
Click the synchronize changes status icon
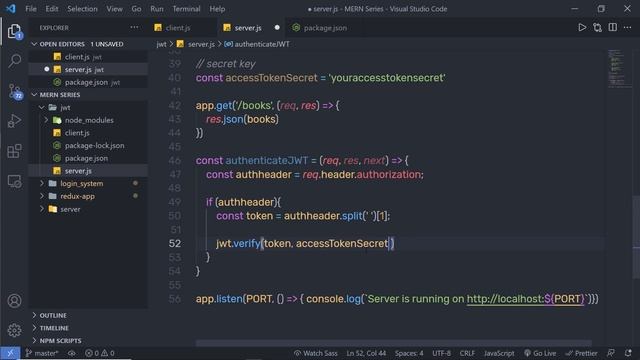pyautogui.click(x=72, y=353)
